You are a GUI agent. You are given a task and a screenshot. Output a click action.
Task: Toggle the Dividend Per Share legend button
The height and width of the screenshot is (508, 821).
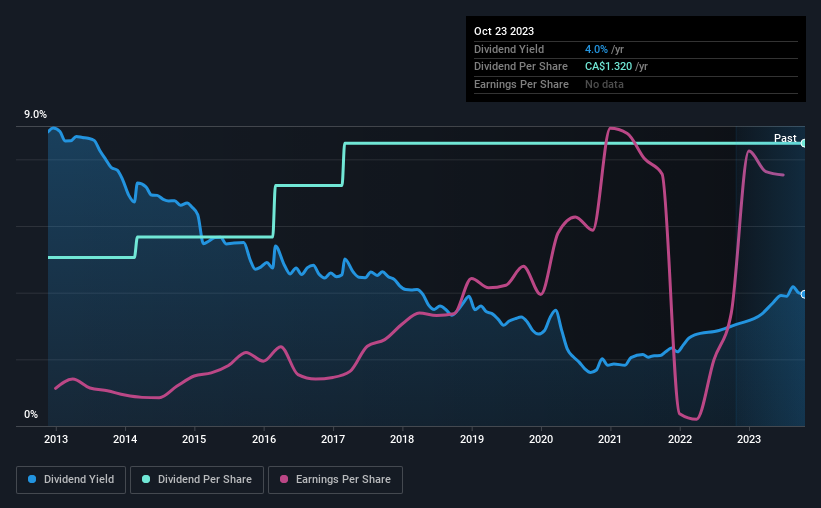click(197, 480)
